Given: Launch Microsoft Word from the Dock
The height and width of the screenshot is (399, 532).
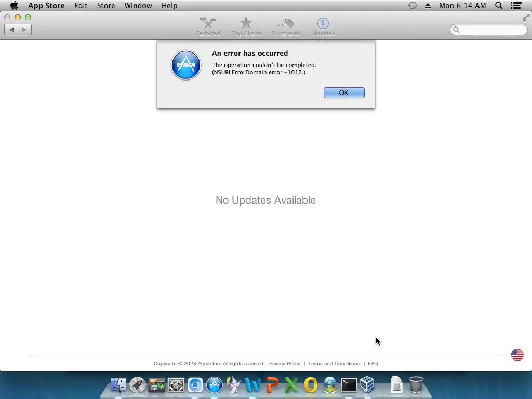Looking at the screenshot, I should 253,385.
